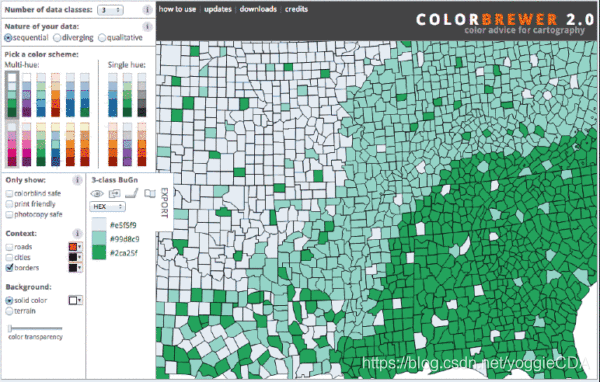Choose the green-blue GnBu multi-hue scheme
Image resolution: width=600 pixels, height=382 pixels.
point(41,95)
